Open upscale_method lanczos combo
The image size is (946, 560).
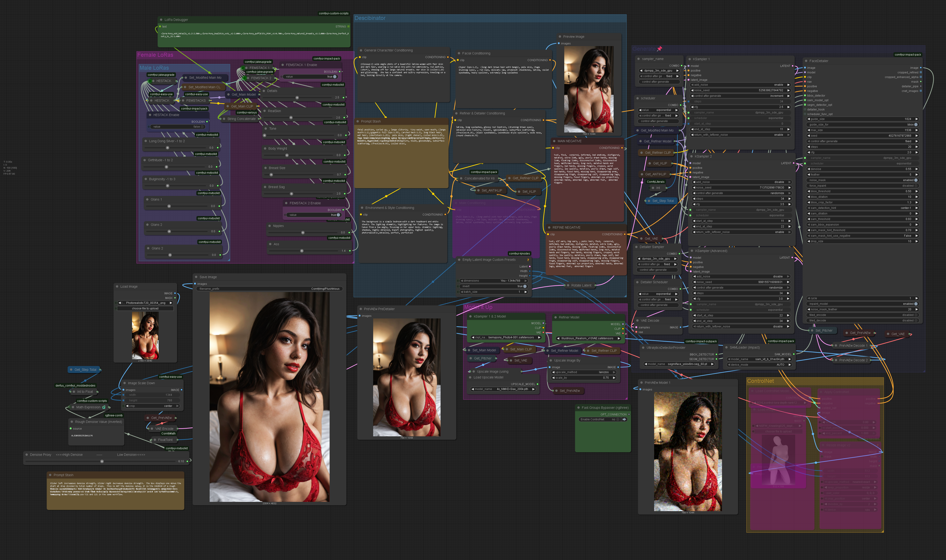coord(583,372)
